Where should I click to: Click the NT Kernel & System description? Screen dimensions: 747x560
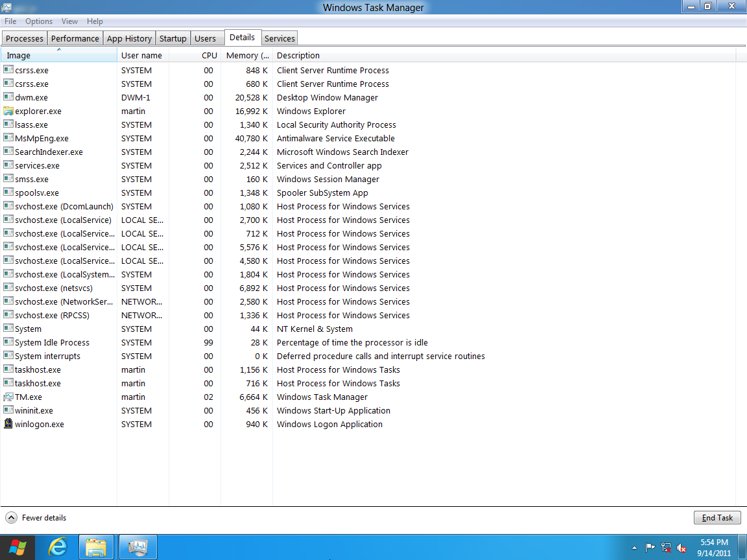315,329
